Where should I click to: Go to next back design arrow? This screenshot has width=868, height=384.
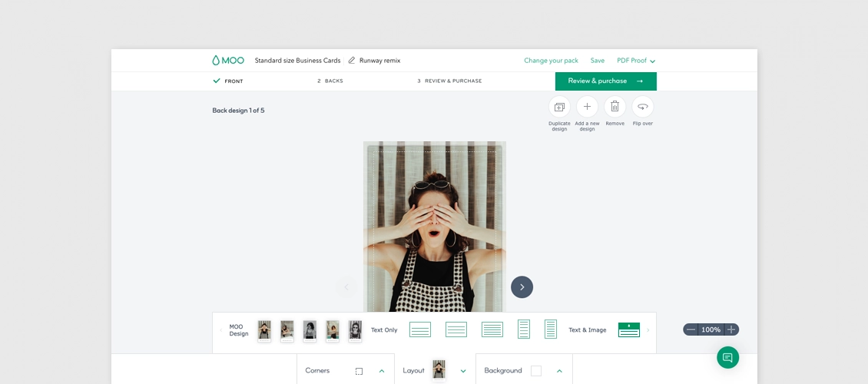tap(522, 287)
